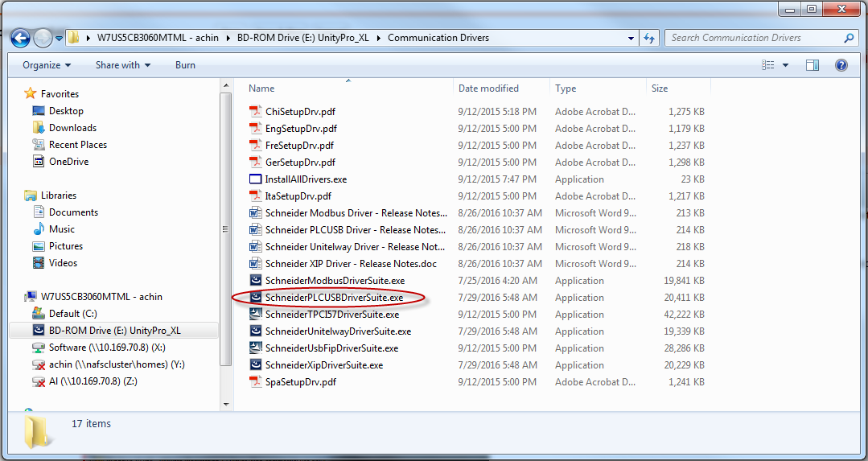Select Schneider Modbus Driver Release Notes Word icon
Screen dimensions: 868x461
(255, 213)
